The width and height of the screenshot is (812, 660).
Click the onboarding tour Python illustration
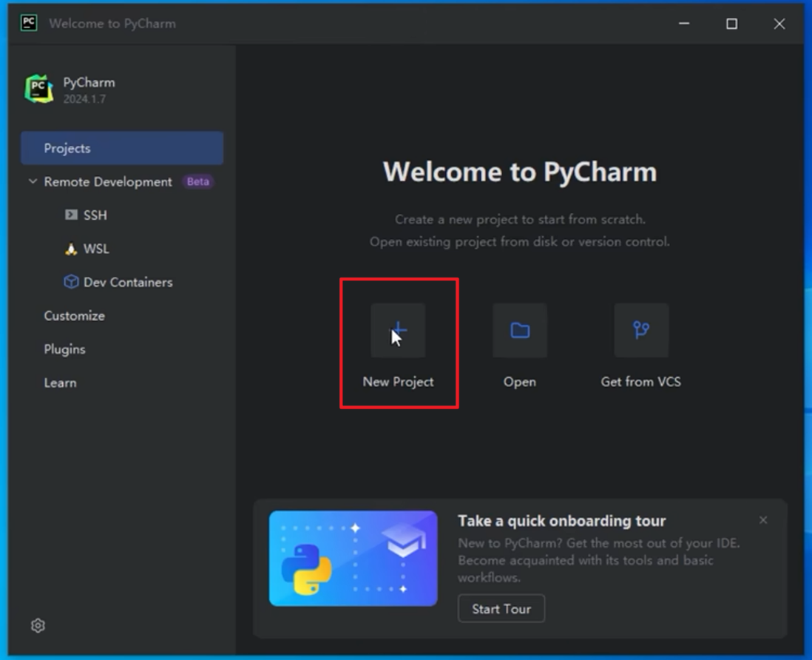353,559
